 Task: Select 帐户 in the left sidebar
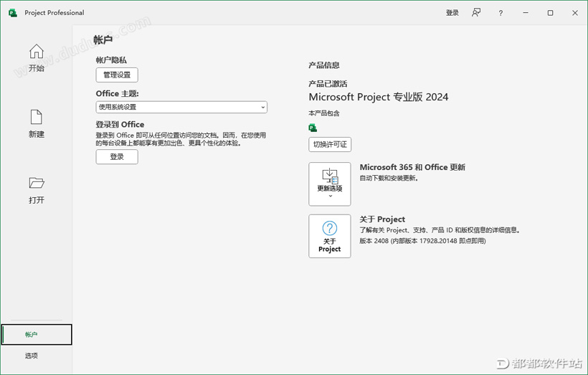pos(37,335)
